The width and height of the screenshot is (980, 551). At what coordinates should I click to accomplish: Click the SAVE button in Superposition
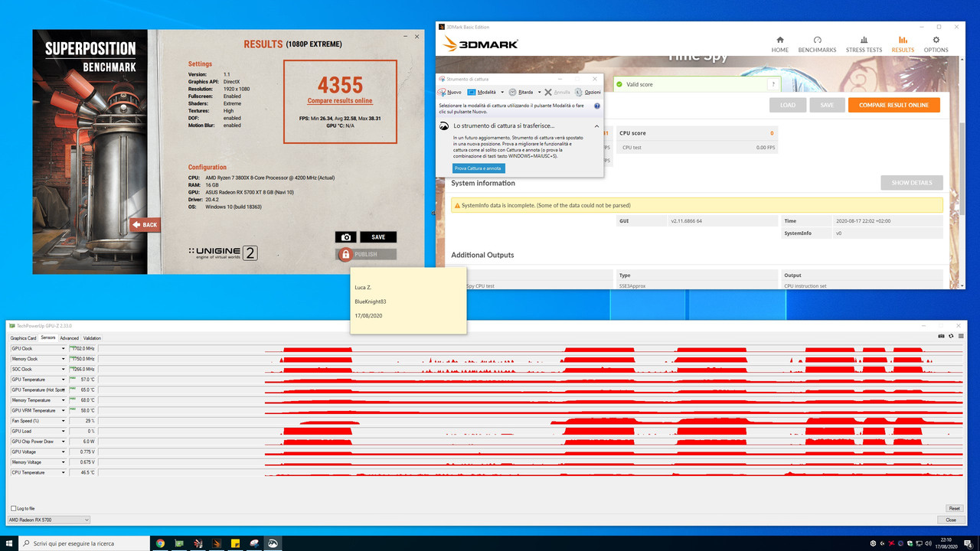click(x=378, y=237)
